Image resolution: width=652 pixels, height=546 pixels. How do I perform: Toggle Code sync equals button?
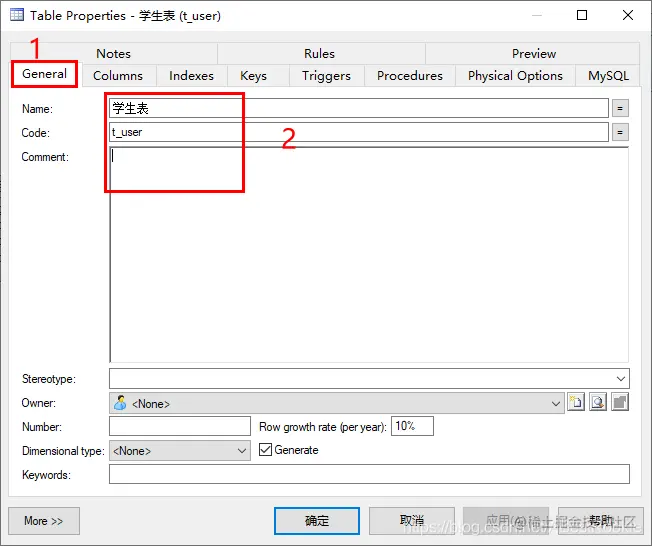tap(620, 133)
